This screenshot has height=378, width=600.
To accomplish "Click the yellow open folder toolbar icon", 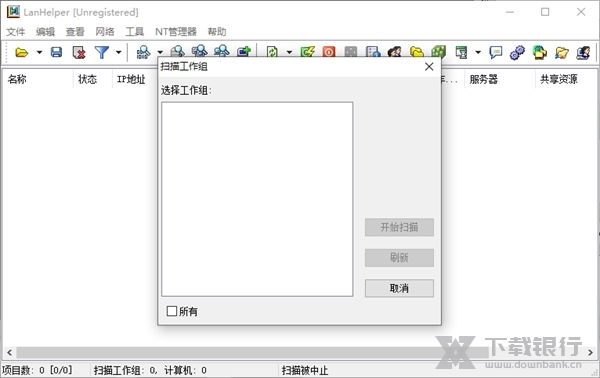I will tap(21, 52).
